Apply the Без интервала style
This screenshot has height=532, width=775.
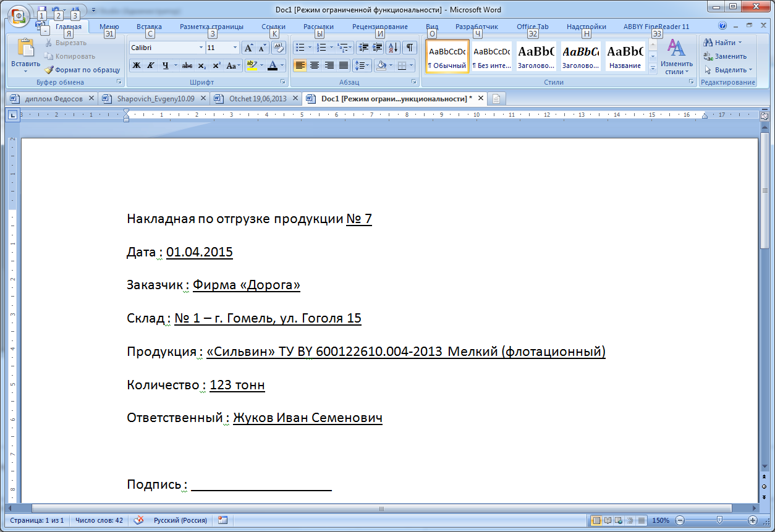pos(491,57)
